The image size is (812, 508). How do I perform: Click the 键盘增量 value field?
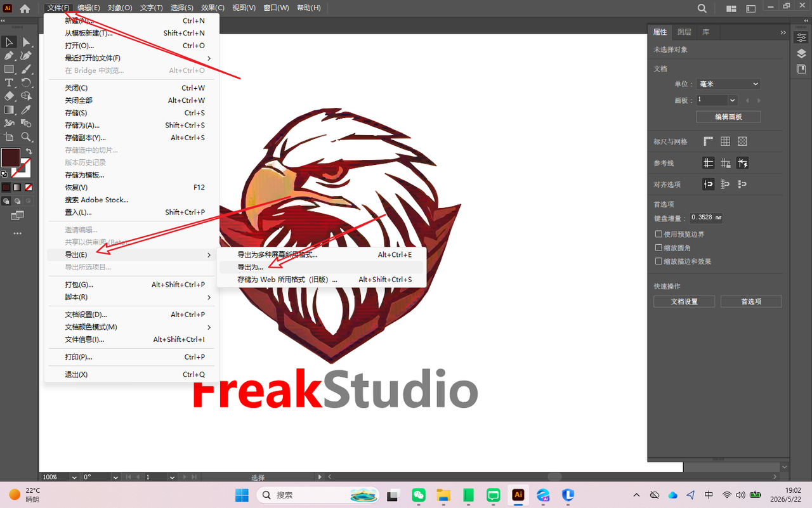click(706, 218)
